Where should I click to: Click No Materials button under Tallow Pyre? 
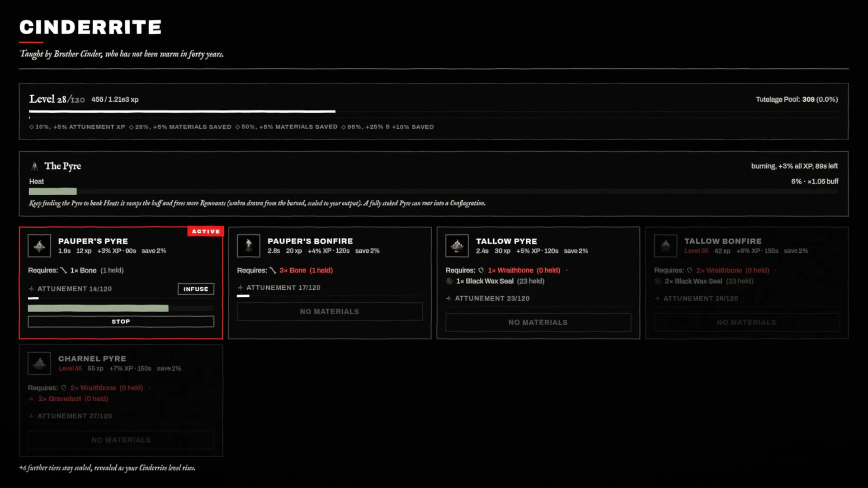(538, 322)
